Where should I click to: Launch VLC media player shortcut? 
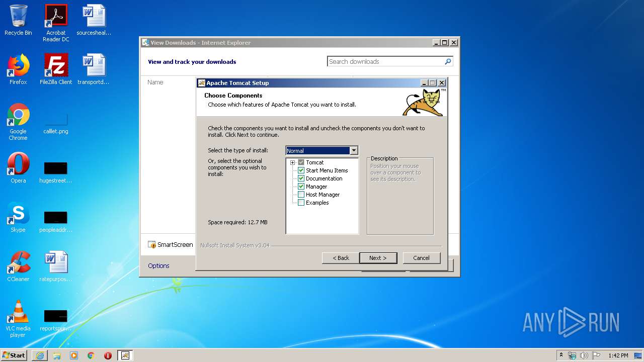pyautogui.click(x=18, y=319)
